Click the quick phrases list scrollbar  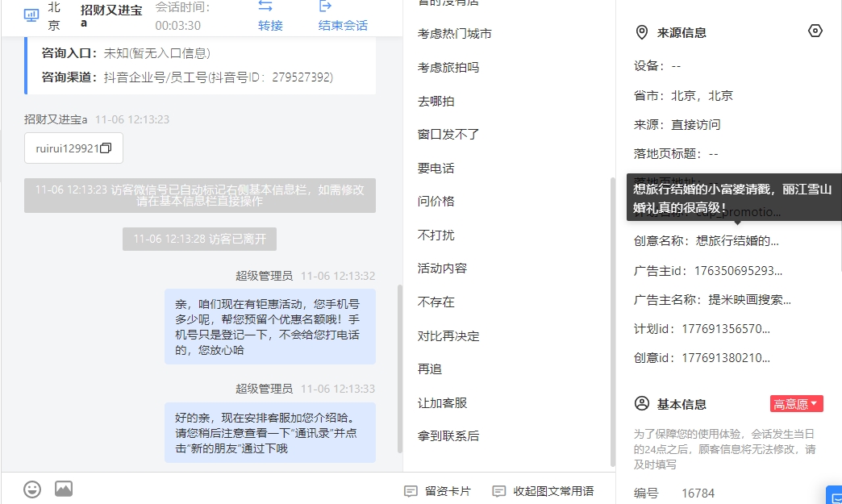click(613, 322)
